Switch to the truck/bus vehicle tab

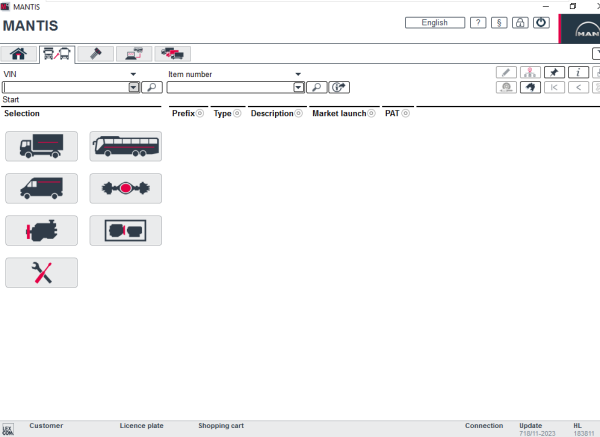[57, 54]
